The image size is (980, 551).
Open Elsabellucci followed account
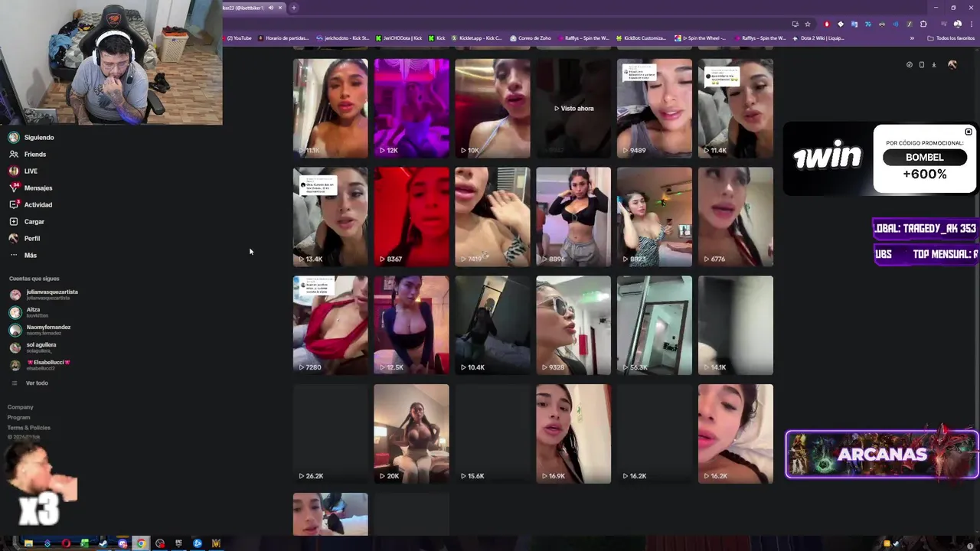coord(40,365)
